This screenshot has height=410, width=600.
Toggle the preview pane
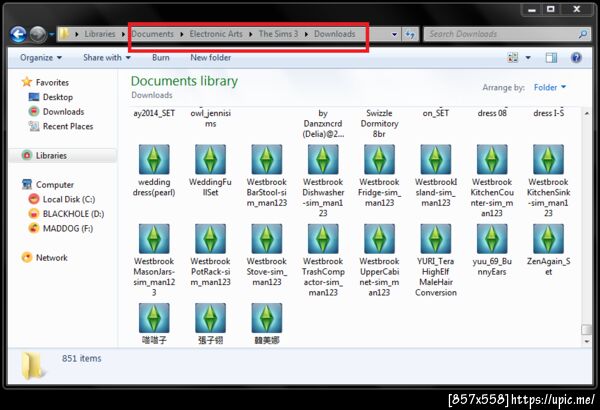[551, 58]
